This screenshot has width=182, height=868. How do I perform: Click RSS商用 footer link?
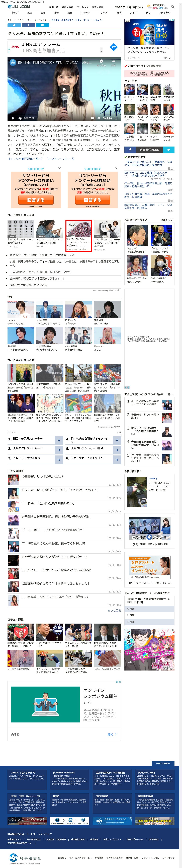(x=155, y=857)
